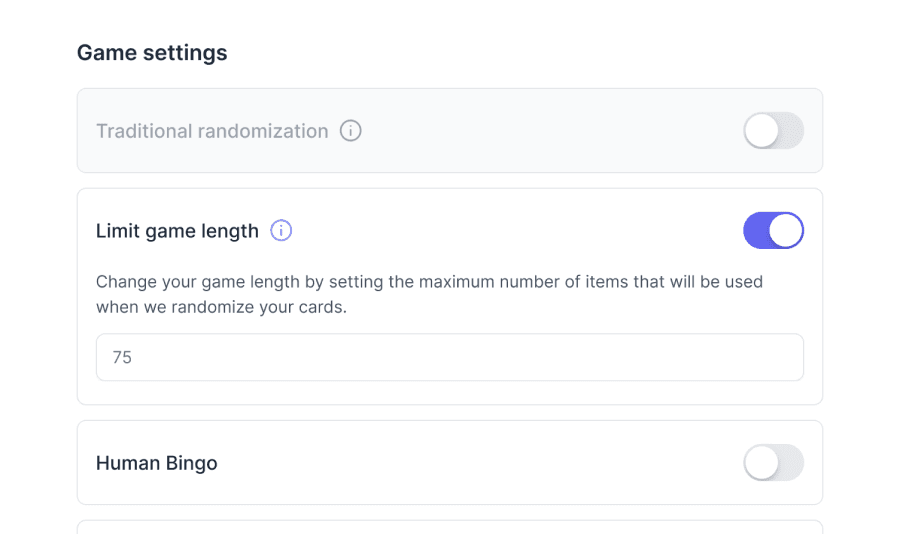Disable the Limit game length switch

click(773, 231)
